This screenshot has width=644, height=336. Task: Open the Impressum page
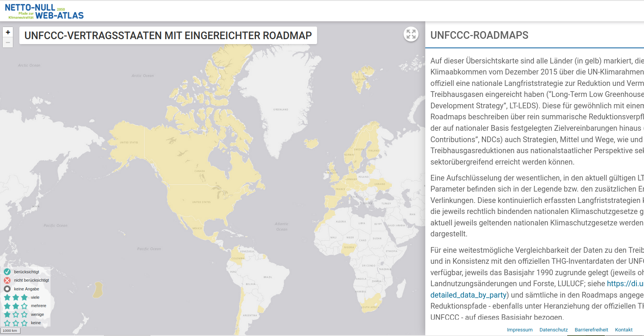pos(519,330)
